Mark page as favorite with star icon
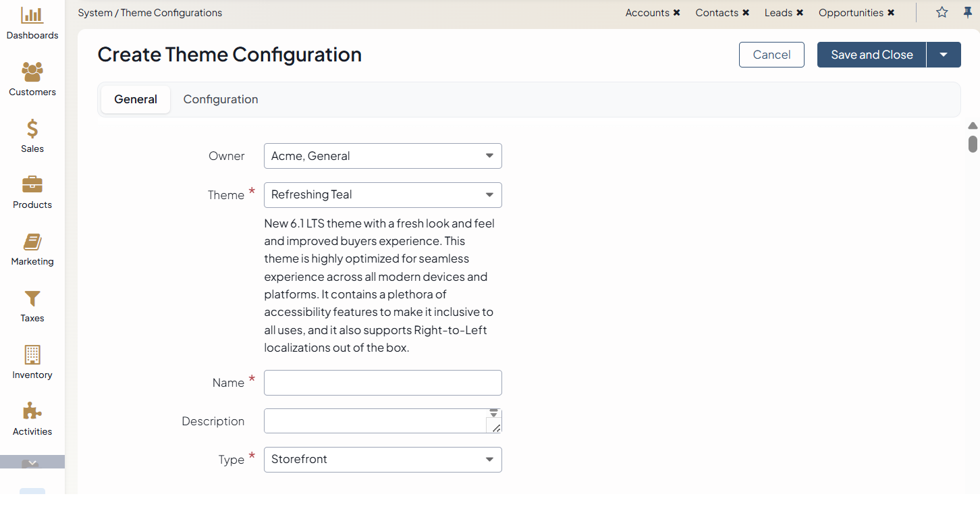This screenshot has width=980, height=511. [x=942, y=13]
